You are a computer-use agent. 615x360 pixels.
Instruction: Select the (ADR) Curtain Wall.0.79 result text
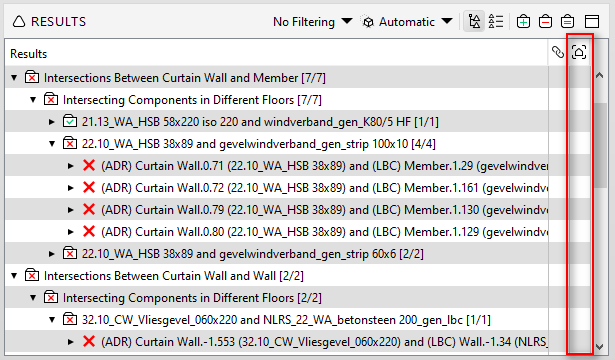point(324,210)
